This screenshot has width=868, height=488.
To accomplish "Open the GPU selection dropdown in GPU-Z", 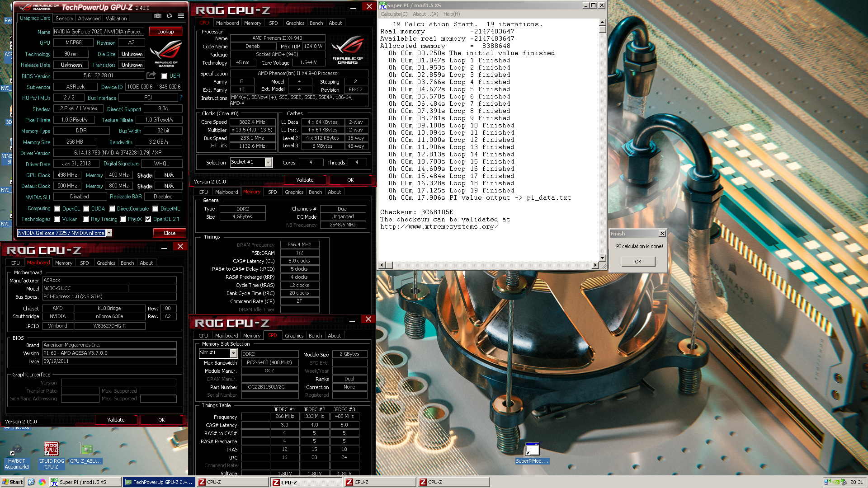I will coord(109,233).
